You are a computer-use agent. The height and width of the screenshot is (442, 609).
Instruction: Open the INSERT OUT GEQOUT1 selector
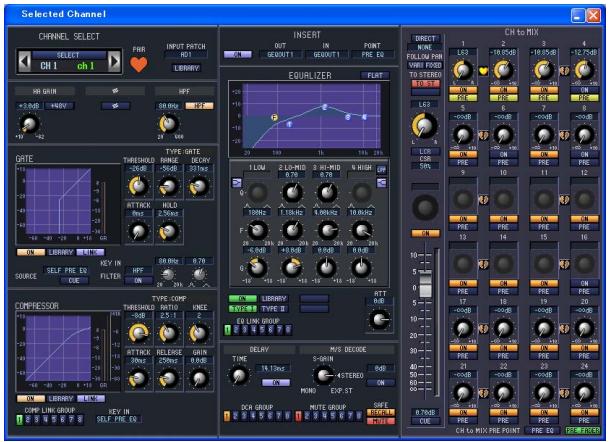tap(280, 55)
